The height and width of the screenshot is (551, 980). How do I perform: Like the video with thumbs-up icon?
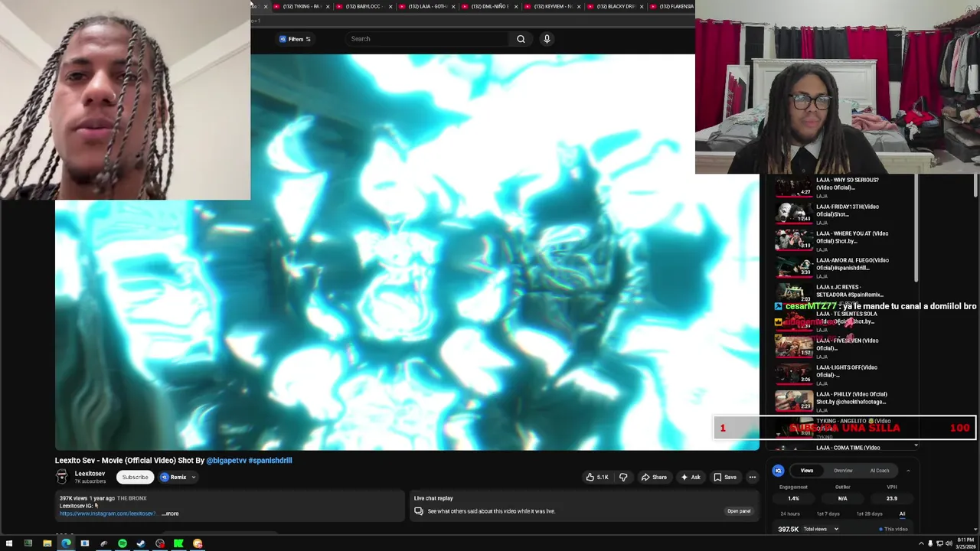(596, 477)
